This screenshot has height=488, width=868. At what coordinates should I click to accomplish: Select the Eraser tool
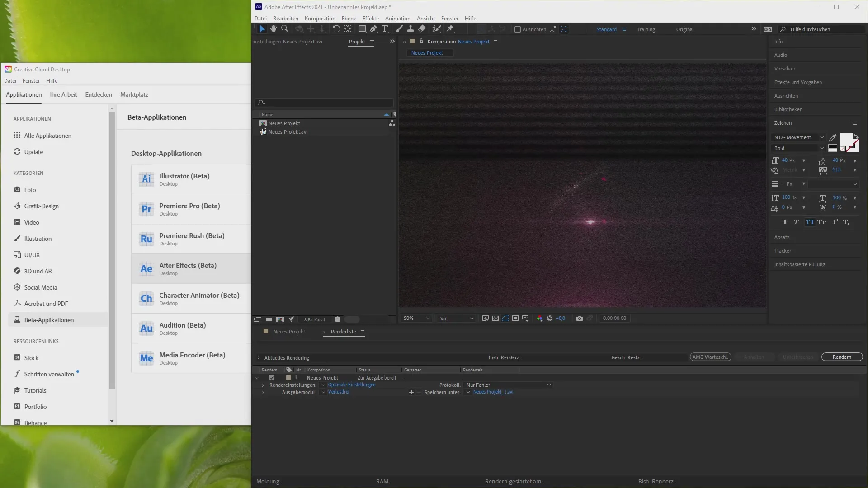(x=422, y=29)
